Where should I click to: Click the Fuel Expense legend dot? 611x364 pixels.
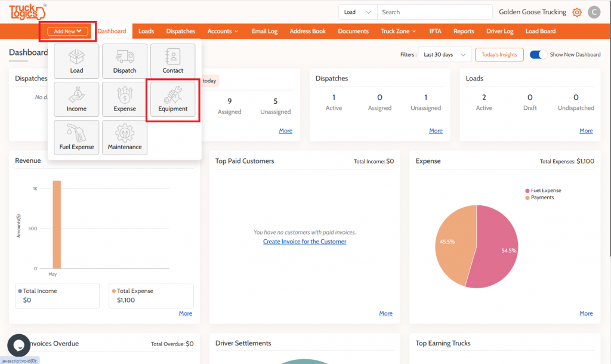click(527, 190)
